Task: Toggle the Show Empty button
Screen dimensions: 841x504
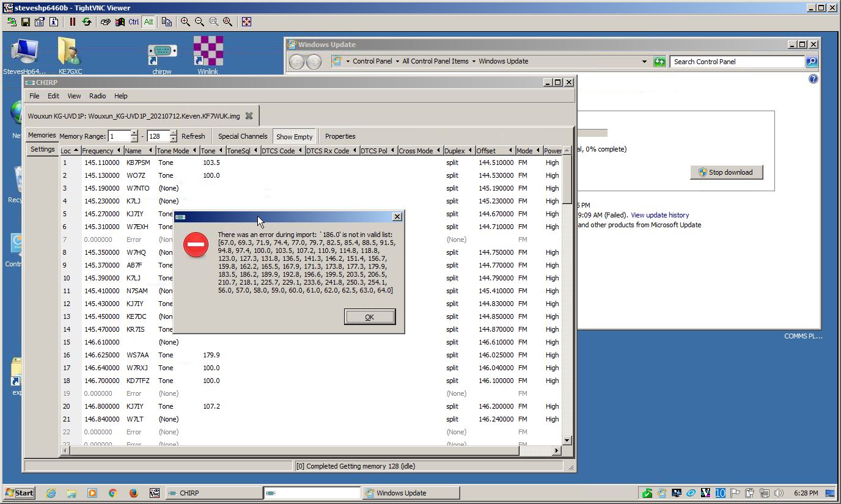Action: coord(294,137)
